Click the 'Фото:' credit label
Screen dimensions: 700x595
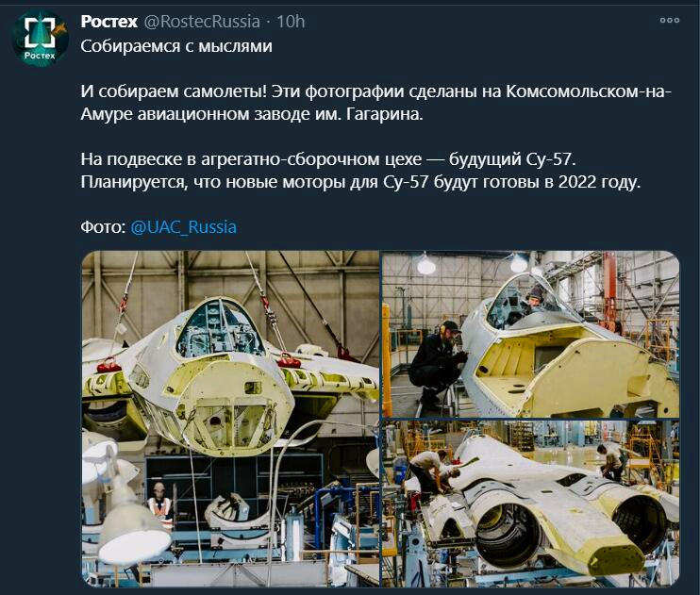103,226
